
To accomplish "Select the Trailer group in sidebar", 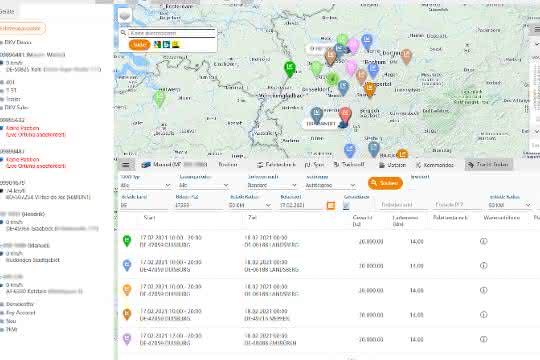I will point(11,99).
